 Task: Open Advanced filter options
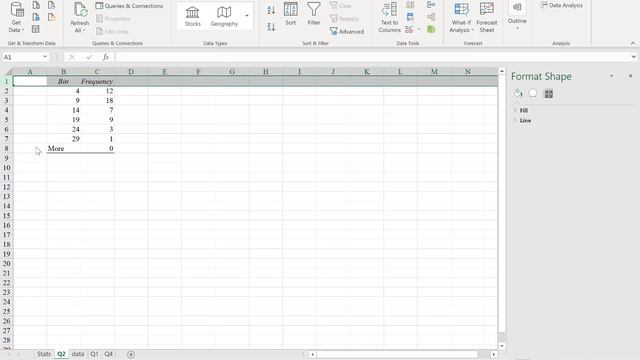tap(347, 31)
